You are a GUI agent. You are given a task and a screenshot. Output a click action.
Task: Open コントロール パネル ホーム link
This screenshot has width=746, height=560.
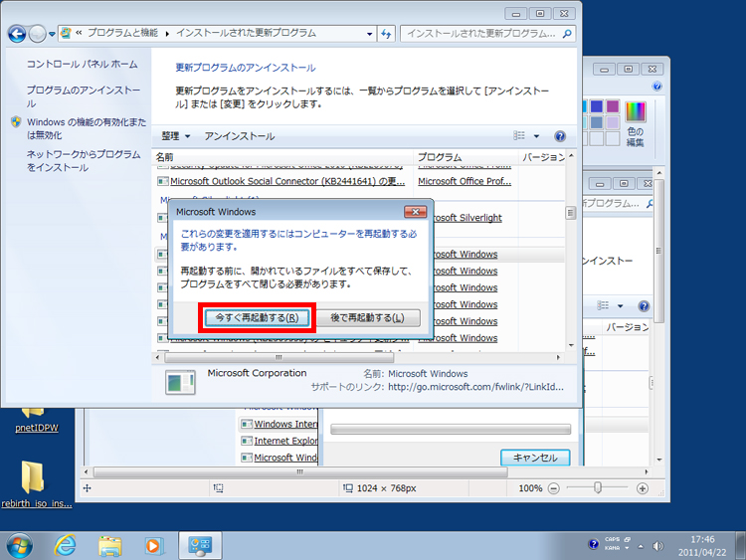(82, 65)
